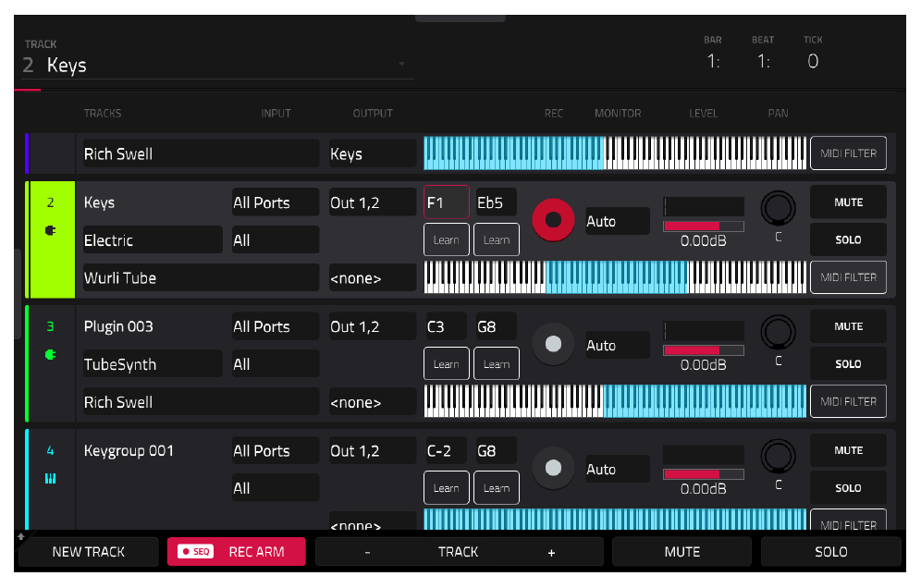
Task: Open MIDI FILTER for Plugin 003 track
Action: (848, 401)
